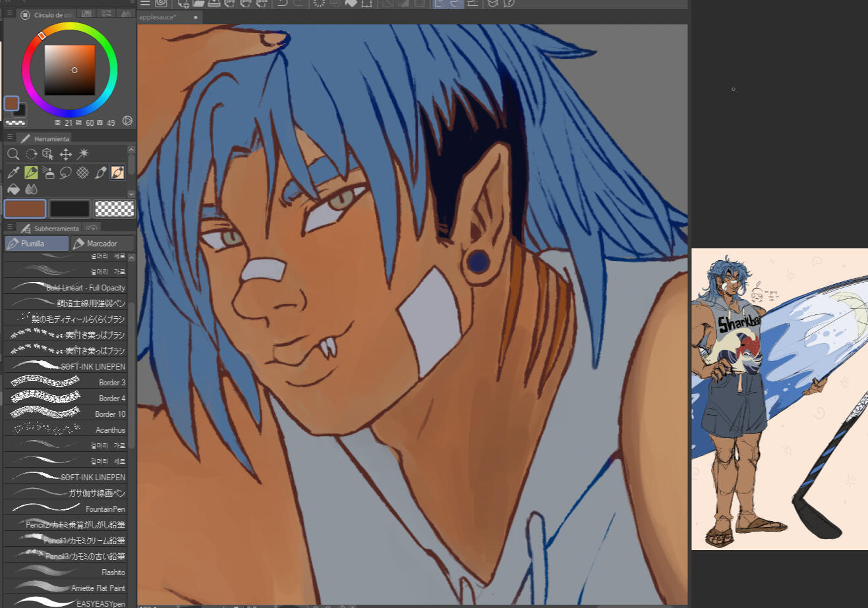Open the Herramienta panel menu

(x=9, y=138)
